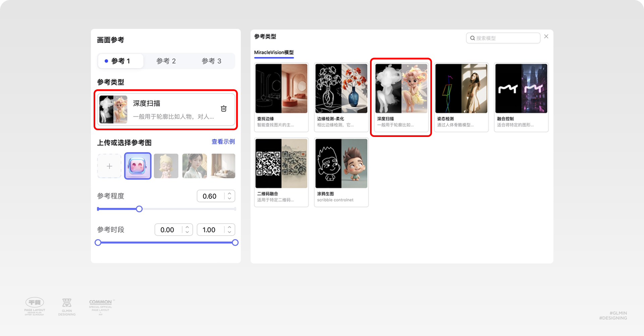This screenshot has width=644, height=336.
Task: Open the 查看示例 examples link
Action: click(222, 141)
